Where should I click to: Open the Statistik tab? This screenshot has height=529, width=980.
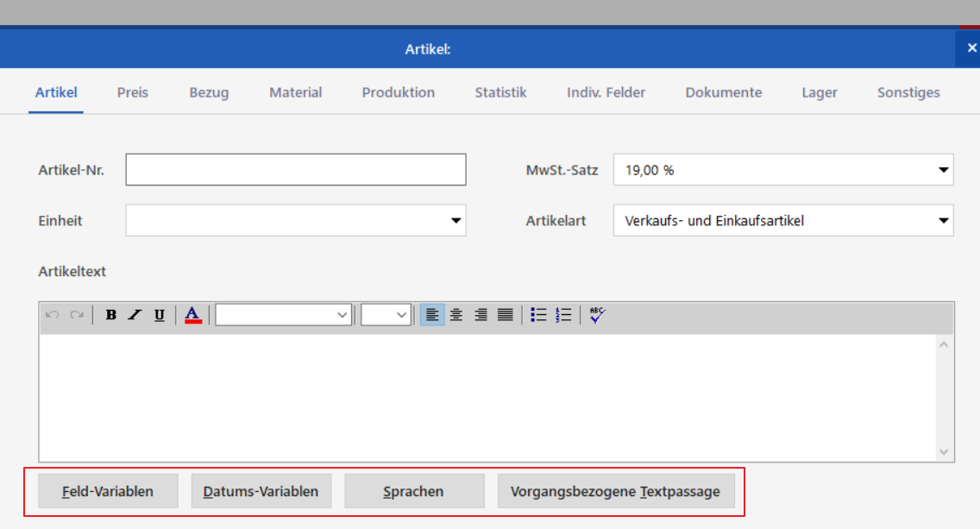coord(500,92)
